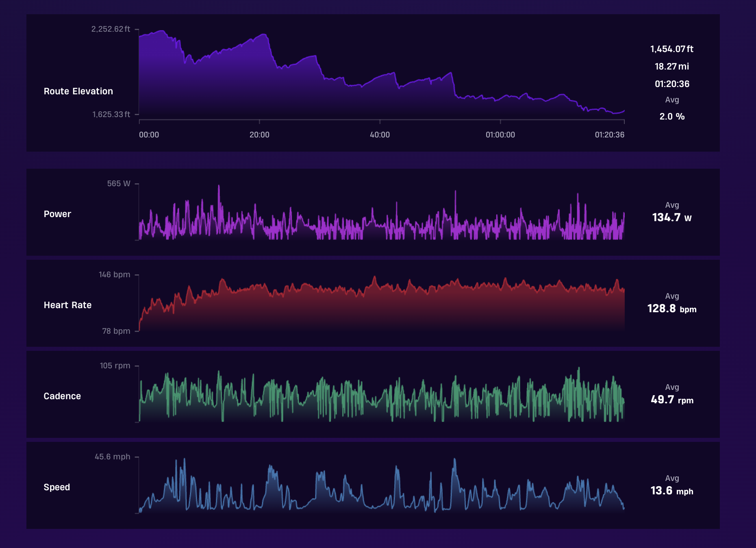Click the 134.7 W average power value
This screenshot has height=548, width=756.
pyautogui.click(x=672, y=217)
